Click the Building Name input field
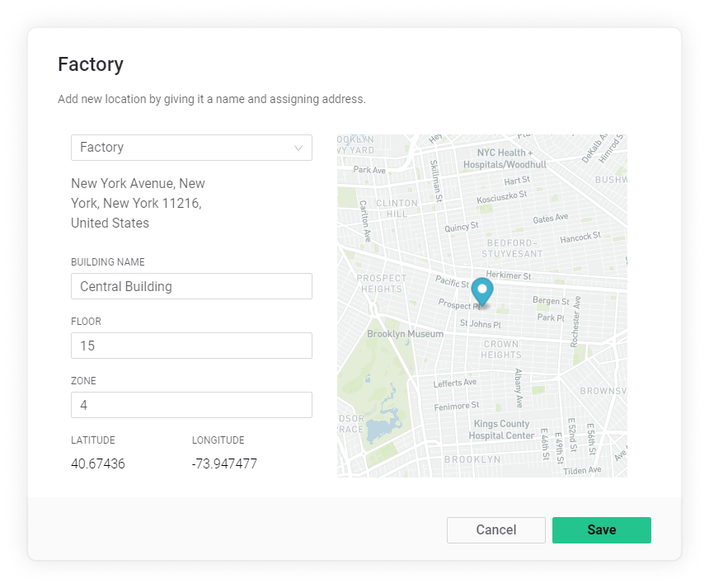 (x=191, y=286)
